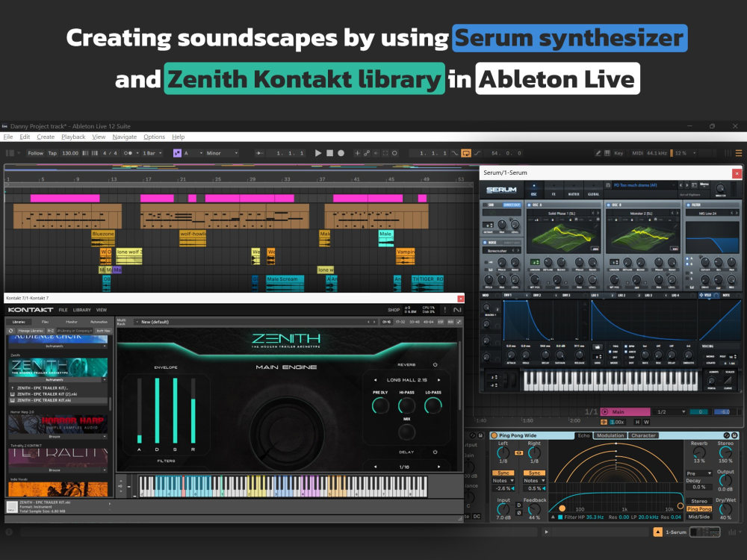This screenshot has height=560, width=747.
Task: Toggle the metronome in Ableton control bar
Action: tap(128, 153)
